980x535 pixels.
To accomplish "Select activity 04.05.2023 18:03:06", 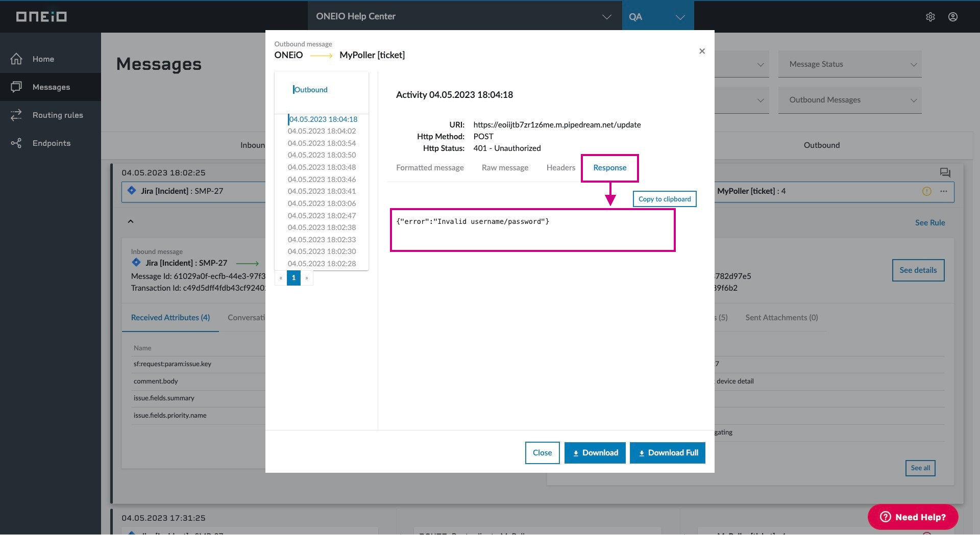I will tap(322, 203).
